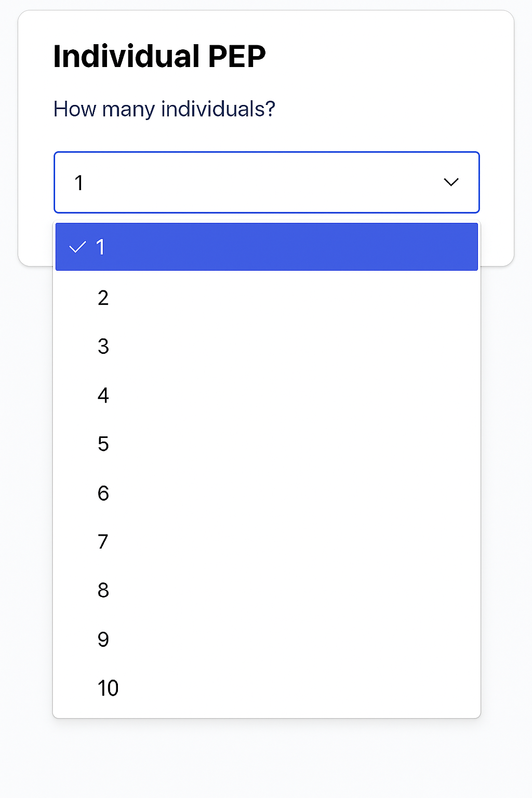Choose option 5 from the open list
This screenshot has width=532, height=798.
click(x=103, y=444)
